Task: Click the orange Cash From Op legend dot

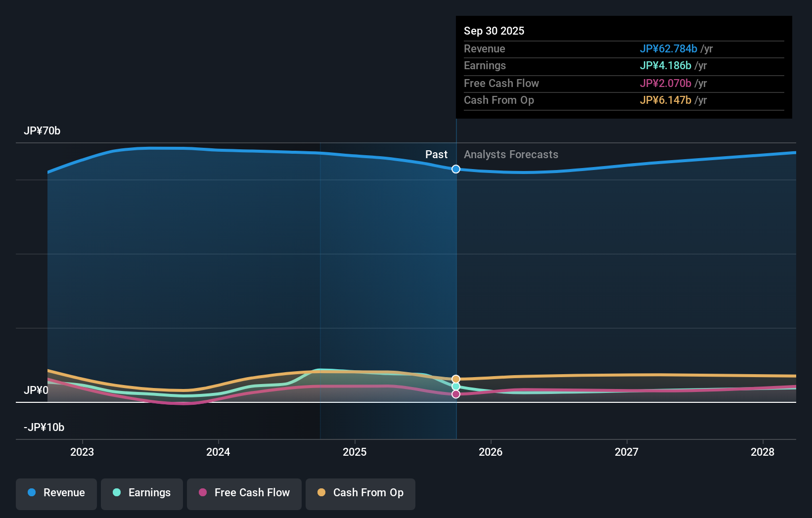Action: (321, 493)
